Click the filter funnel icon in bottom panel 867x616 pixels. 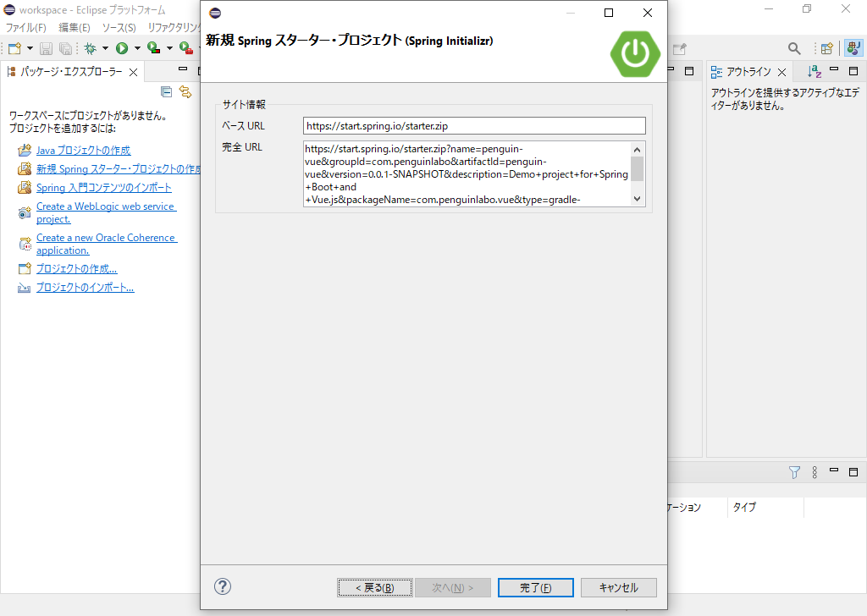coord(794,472)
